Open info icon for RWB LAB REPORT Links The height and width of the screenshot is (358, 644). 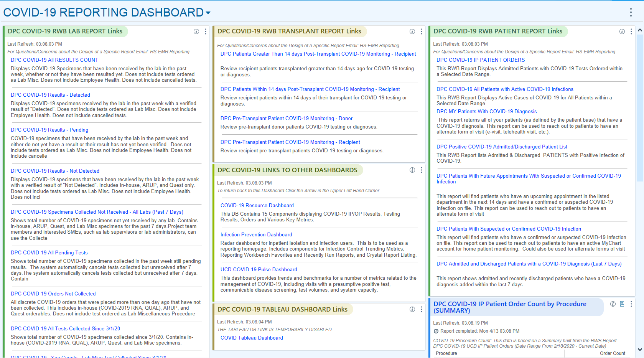pyautogui.click(x=196, y=31)
